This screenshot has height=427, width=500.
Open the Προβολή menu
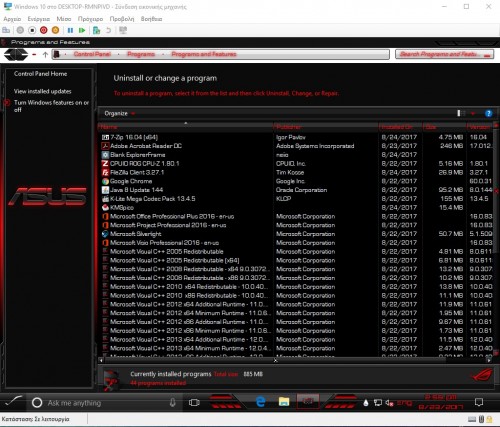point(122,19)
